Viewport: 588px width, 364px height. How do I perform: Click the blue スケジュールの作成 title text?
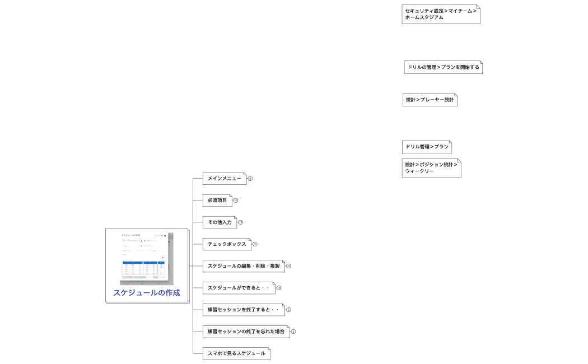tap(146, 292)
